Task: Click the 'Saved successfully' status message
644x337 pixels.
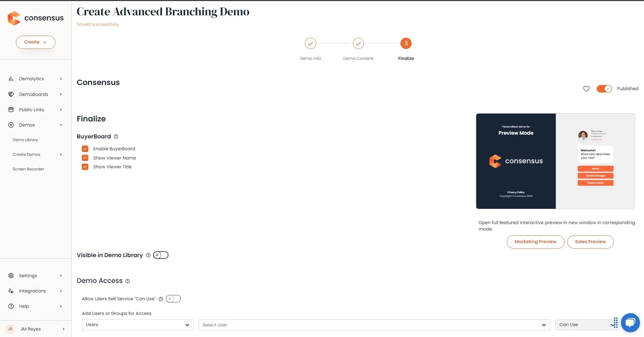Action: tap(98, 24)
